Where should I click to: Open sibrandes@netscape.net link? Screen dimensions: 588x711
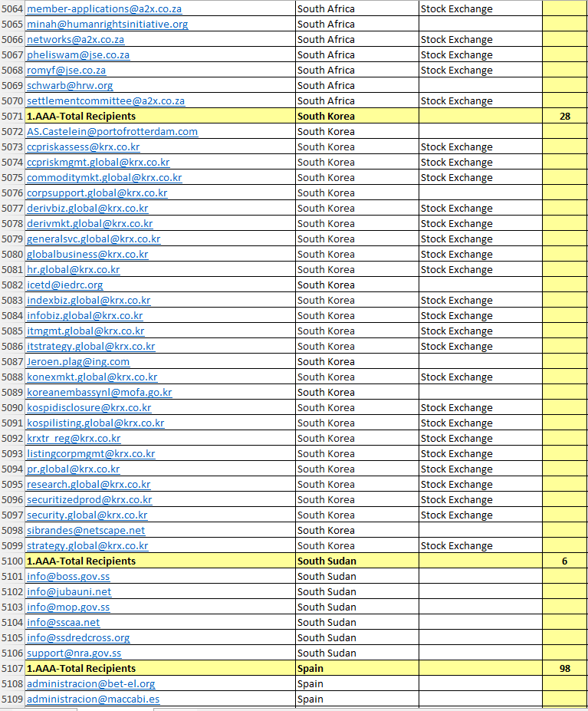(86, 531)
